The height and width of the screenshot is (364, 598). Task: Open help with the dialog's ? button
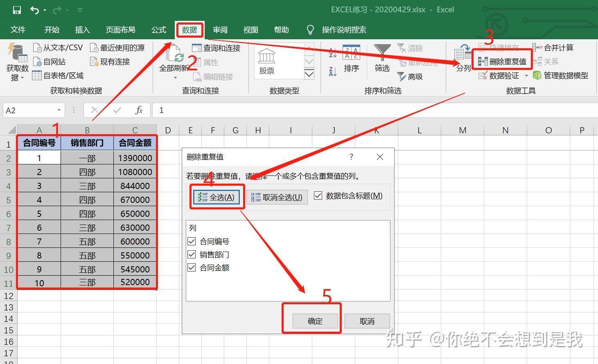tap(351, 157)
